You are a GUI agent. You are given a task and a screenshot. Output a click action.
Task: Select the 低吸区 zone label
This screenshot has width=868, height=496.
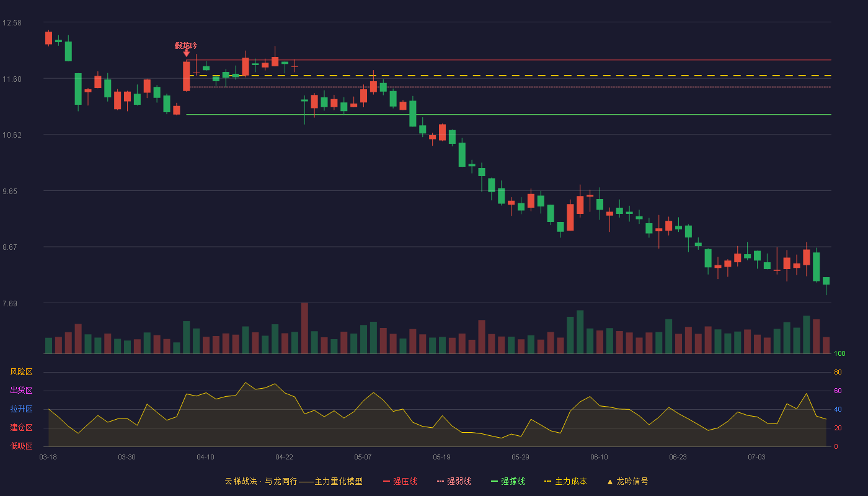pos(21,446)
